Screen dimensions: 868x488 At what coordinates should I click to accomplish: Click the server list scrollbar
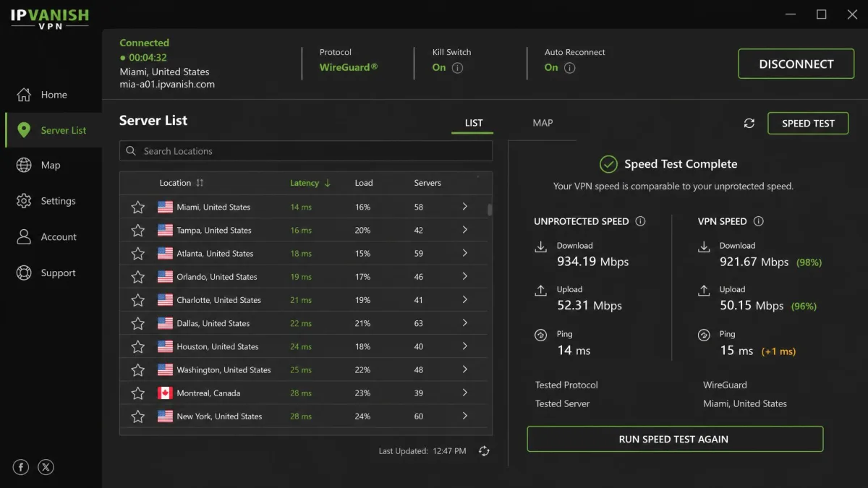(490, 210)
